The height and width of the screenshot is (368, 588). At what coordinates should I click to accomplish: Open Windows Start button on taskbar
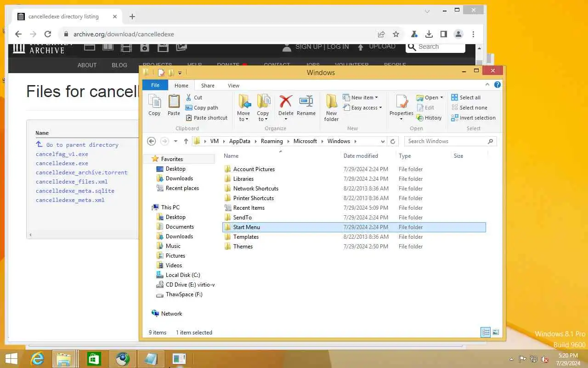pos(11,359)
